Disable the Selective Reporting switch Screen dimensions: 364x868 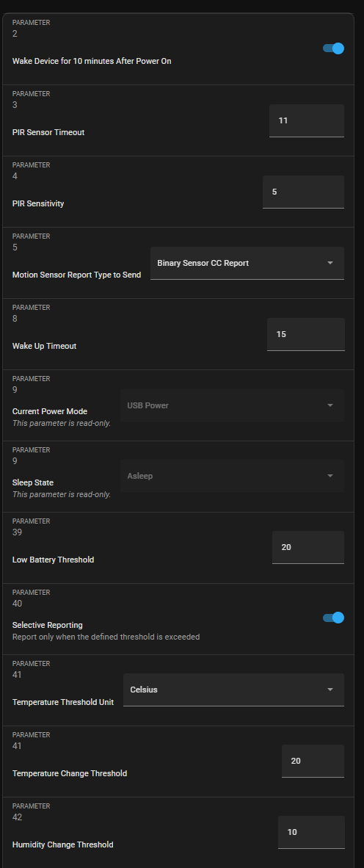334,618
